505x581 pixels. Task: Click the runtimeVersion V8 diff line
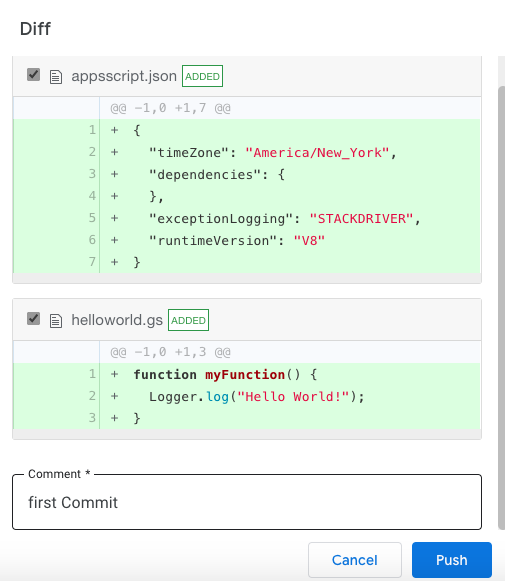247,240
